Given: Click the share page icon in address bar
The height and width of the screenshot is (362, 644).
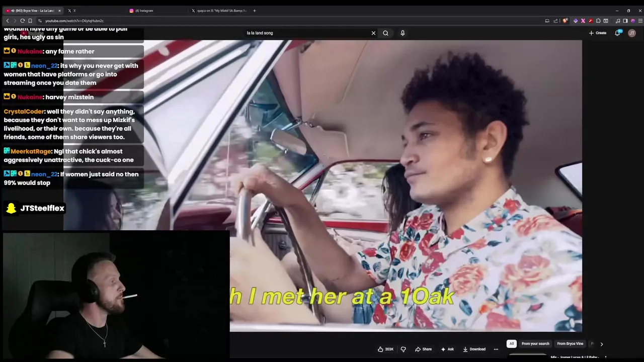Looking at the screenshot, I should tap(555, 21).
